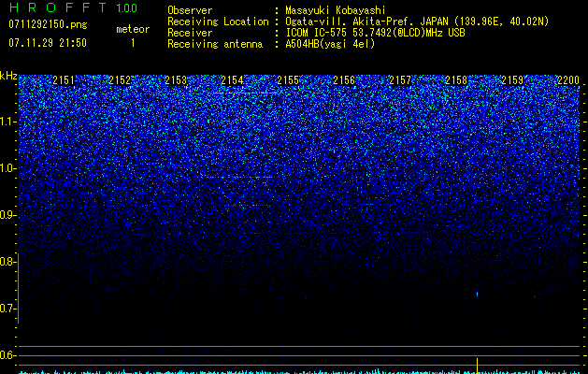The height and width of the screenshot is (374, 588).
Task: Click the Receiving antenna label
Action: pos(215,44)
